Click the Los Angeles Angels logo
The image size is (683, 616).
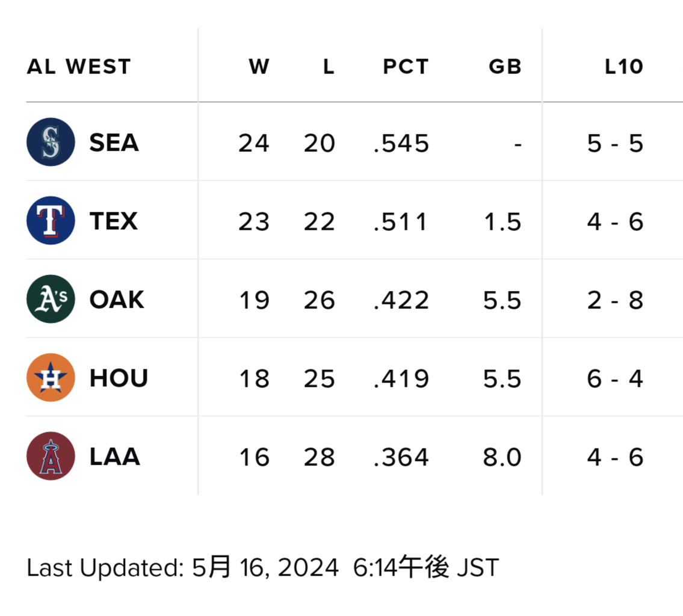[x=51, y=457]
